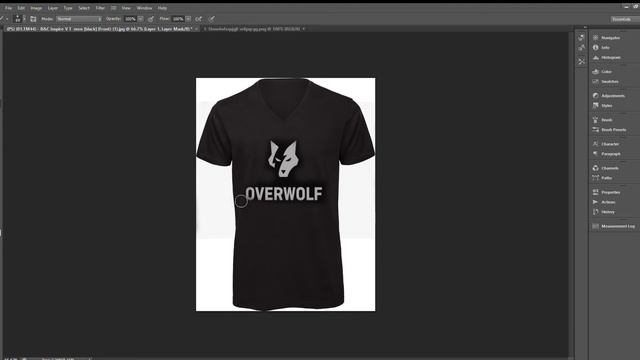Click the Opacity value field
Viewport: 640px width, 360px height.
pos(130,19)
